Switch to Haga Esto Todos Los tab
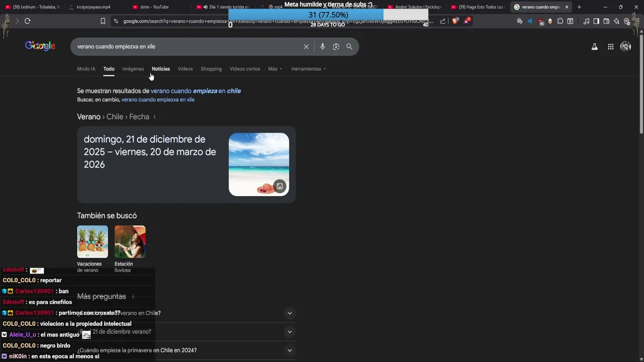 click(478, 7)
